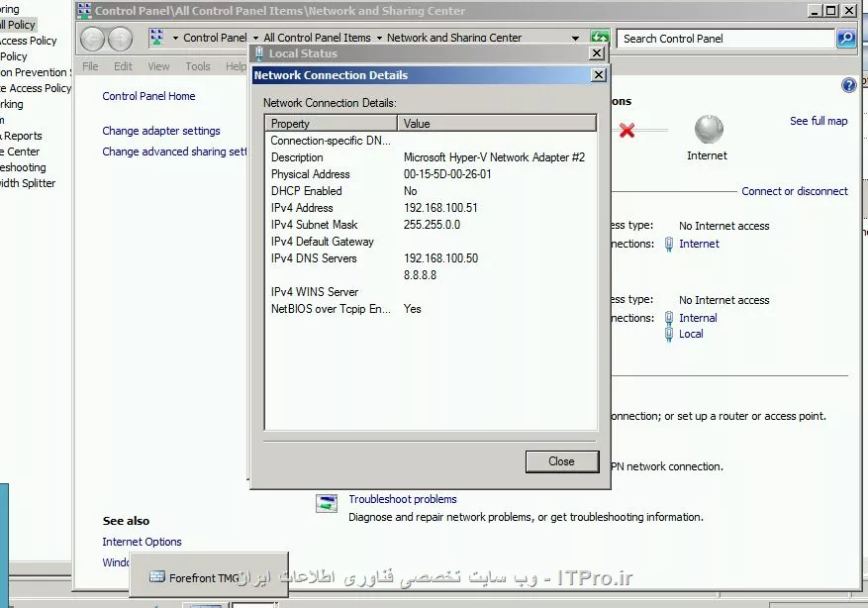
Task: Click the Internet connection adapter icon
Action: (x=669, y=245)
